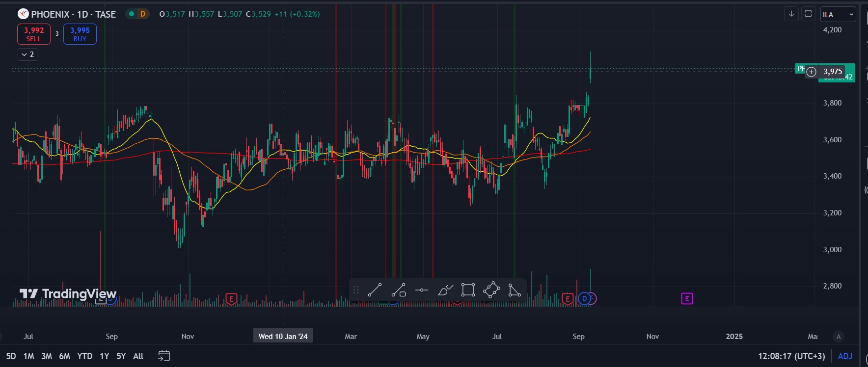Screen dimensions: 868x367
Task: Toggle auto scale A button on time axis
Action: [x=839, y=337]
